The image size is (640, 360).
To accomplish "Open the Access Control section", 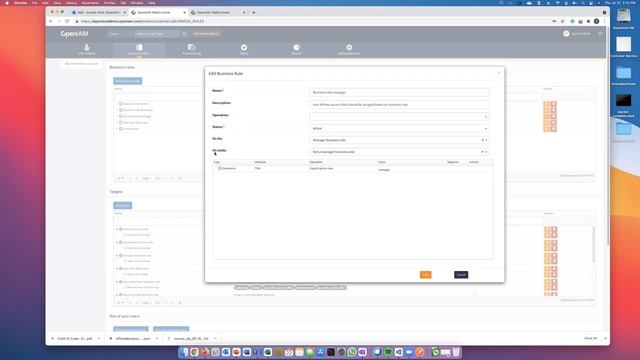I will click(139, 50).
